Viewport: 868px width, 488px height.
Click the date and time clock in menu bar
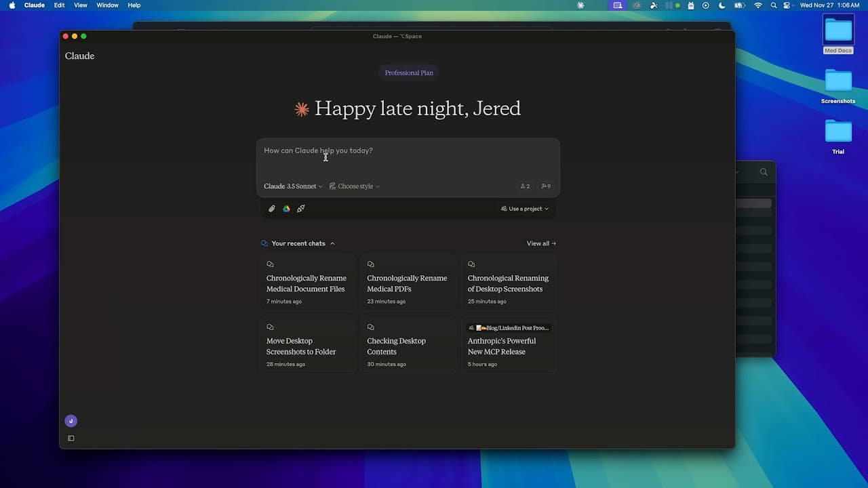830,5
